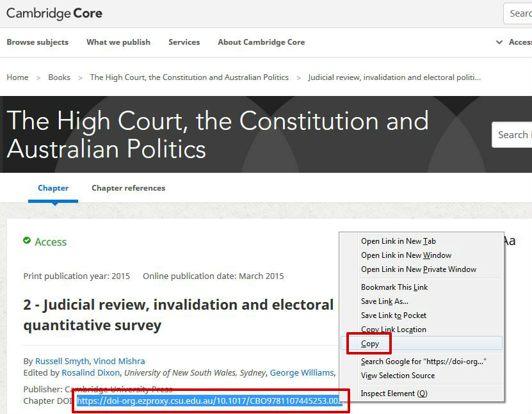Open author Russell Smyth link
The image size is (532, 414).
62,361
